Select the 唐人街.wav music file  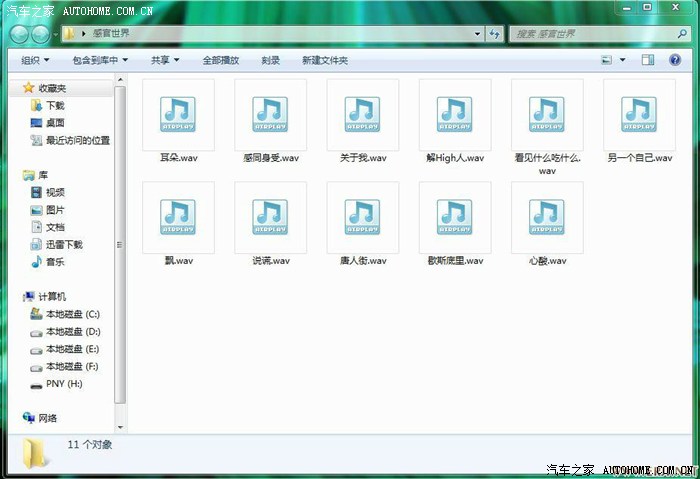pos(362,218)
